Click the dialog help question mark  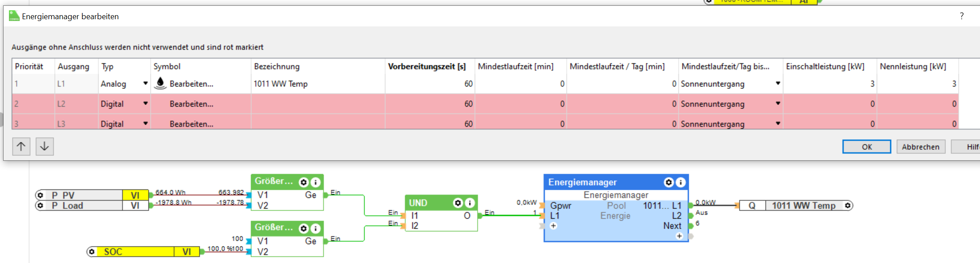pos(962,17)
